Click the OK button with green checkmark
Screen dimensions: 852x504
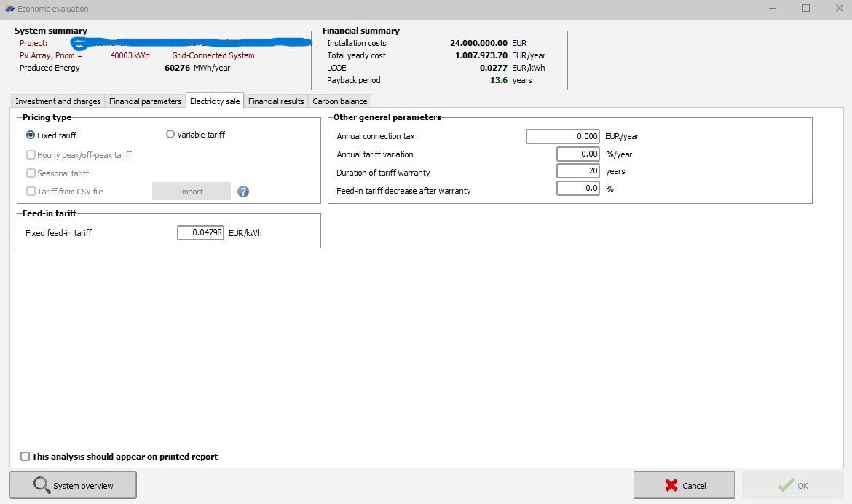[792, 485]
